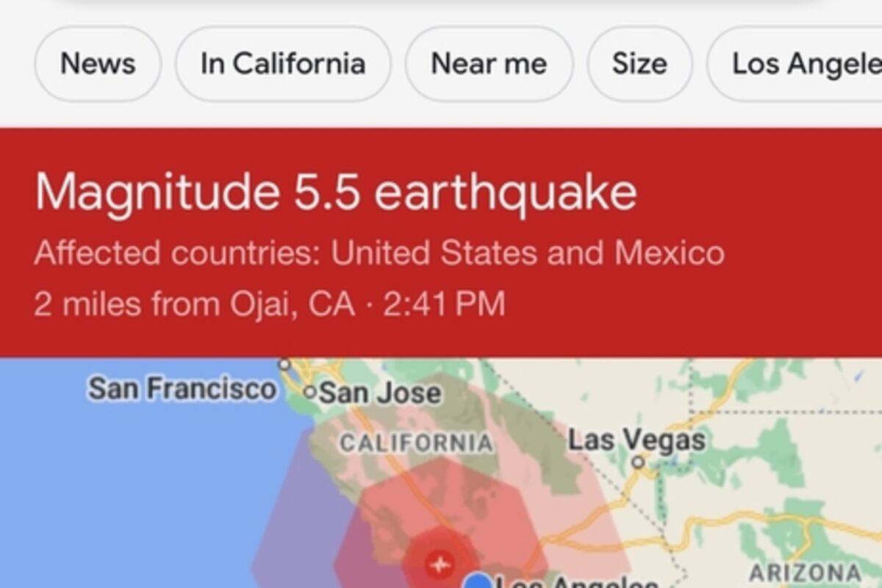This screenshot has width=882, height=588.
Task: Click the San Francisco city marker dot
Action: 284,364
